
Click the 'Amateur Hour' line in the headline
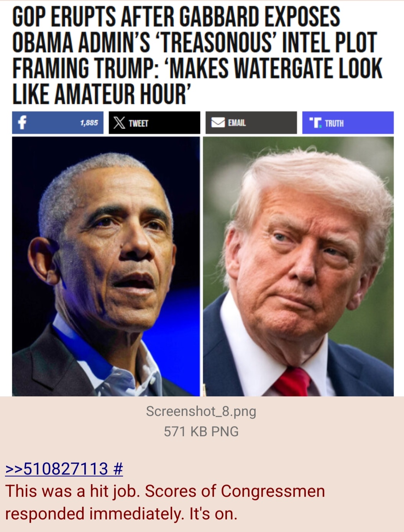(101, 94)
